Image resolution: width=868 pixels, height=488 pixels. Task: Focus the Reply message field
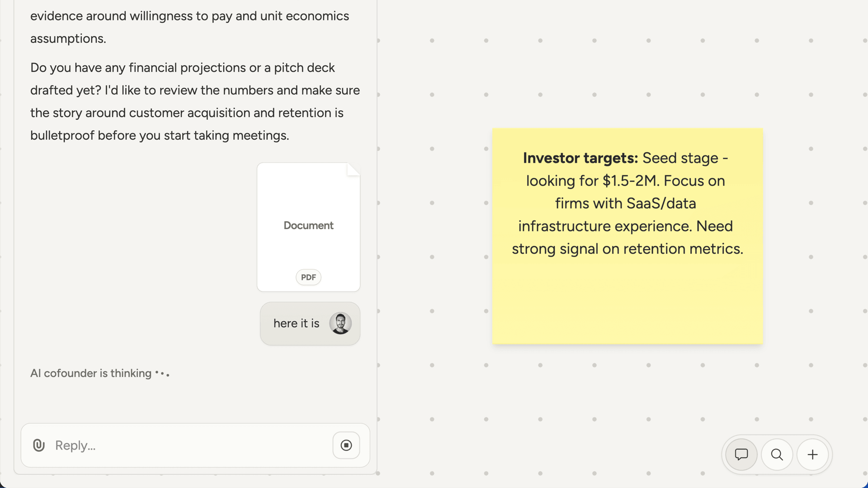pos(190,445)
